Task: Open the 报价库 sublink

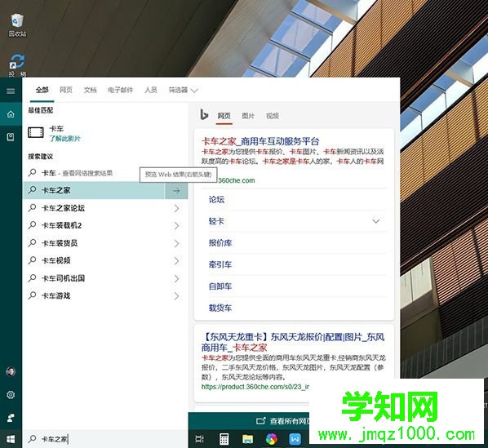Action: point(220,243)
